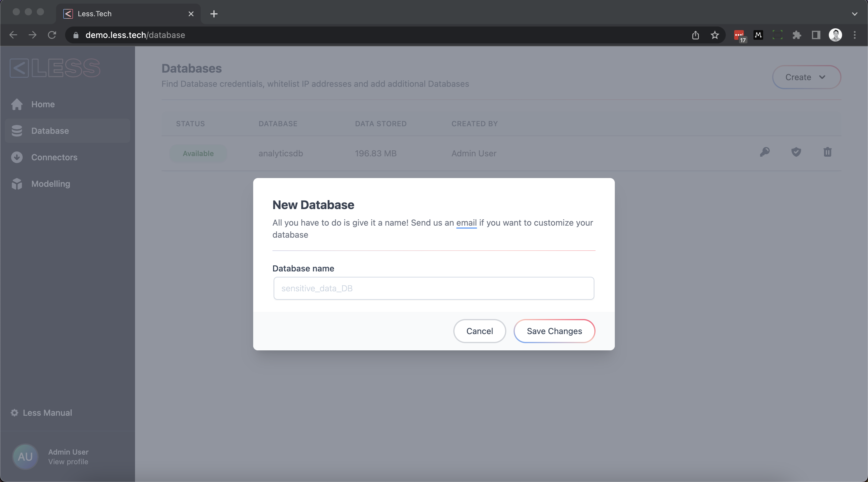
Task: Open the browser extensions puzzle icon
Action: point(797,35)
